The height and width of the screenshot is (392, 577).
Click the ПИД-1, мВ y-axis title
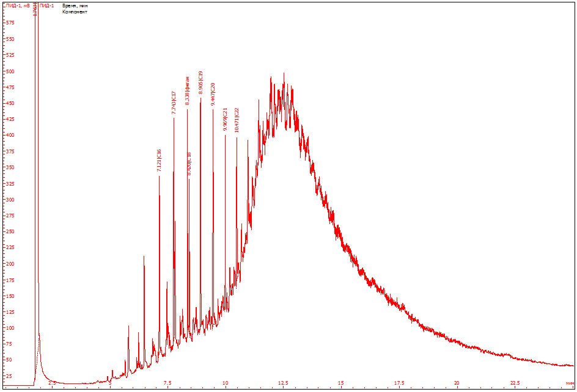tap(17, 5)
